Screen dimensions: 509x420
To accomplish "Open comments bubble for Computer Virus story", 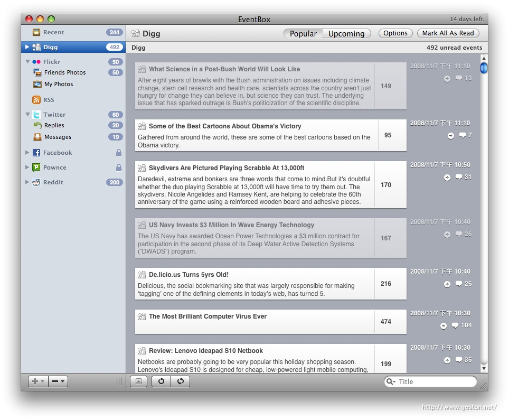I will click(x=455, y=325).
